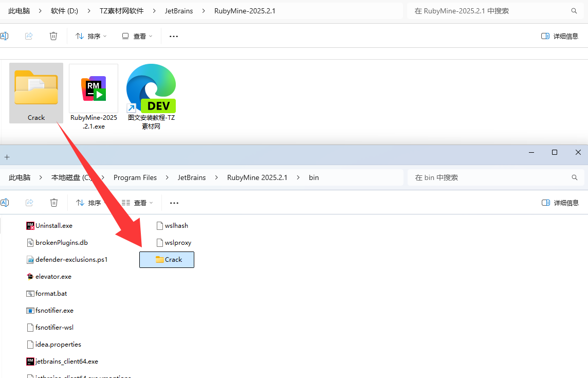The image size is (588, 378).
Task: Go to 此电脑 in the bin window breadcrumb
Action: (20, 177)
